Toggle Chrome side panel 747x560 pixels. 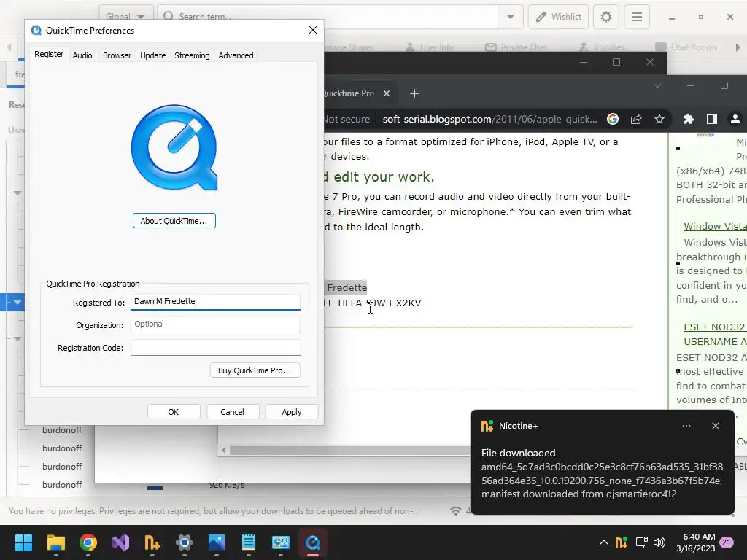click(x=712, y=119)
